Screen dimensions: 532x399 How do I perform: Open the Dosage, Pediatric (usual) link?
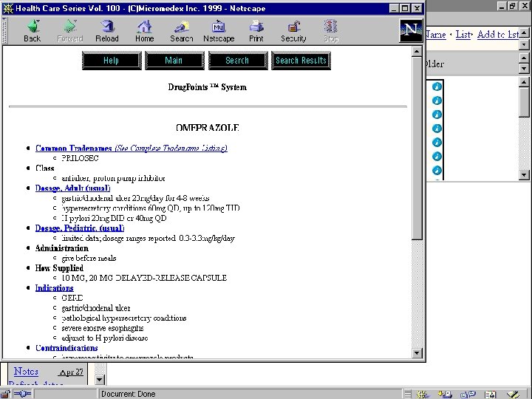[80, 228]
